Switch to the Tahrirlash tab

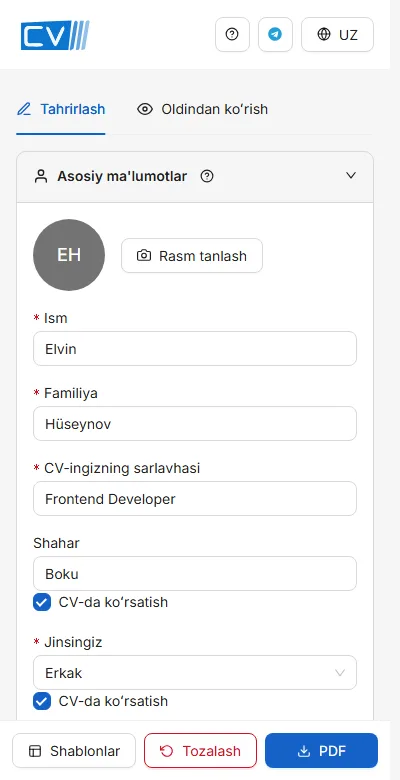point(61,109)
